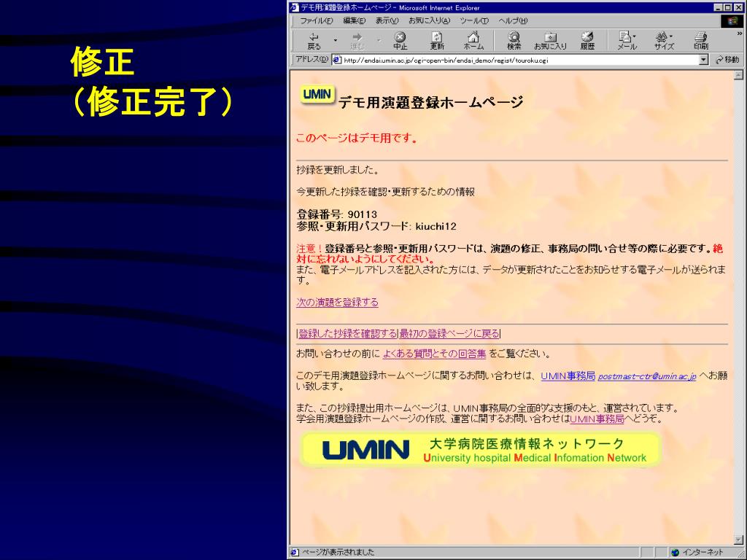Image resolution: width=747 pixels, height=560 pixels.
Task: Go to Home (ホーム) via toolbar icon
Action: pyautogui.click(x=473, y=41)
